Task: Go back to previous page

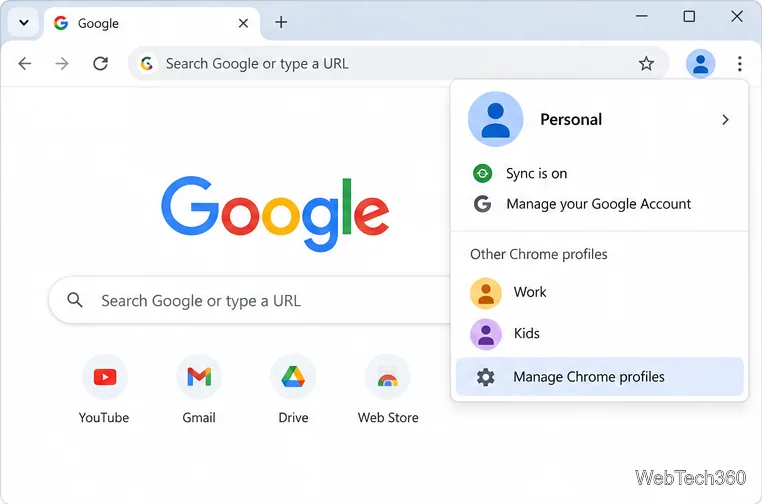Action: click(25, 63)
